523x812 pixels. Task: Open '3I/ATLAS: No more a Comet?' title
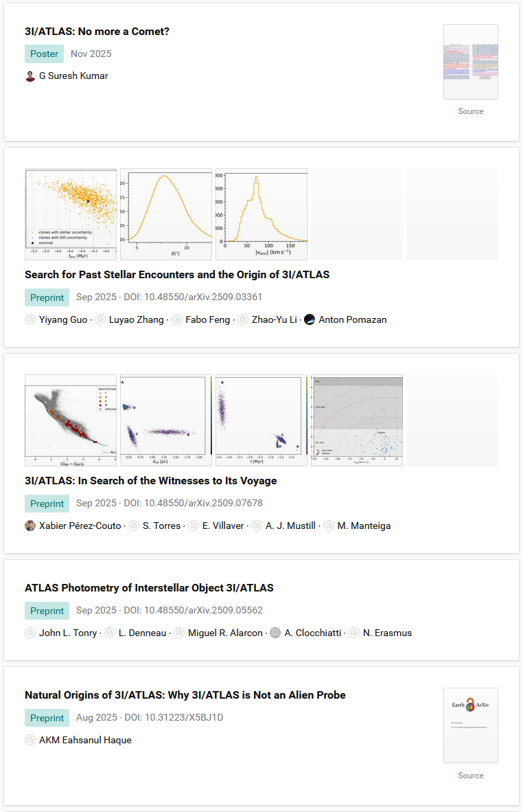pos(97,32)
